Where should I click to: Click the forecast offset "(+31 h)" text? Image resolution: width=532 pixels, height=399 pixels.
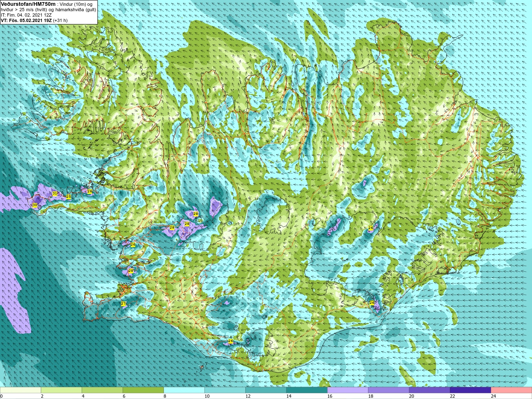[60, 20]
